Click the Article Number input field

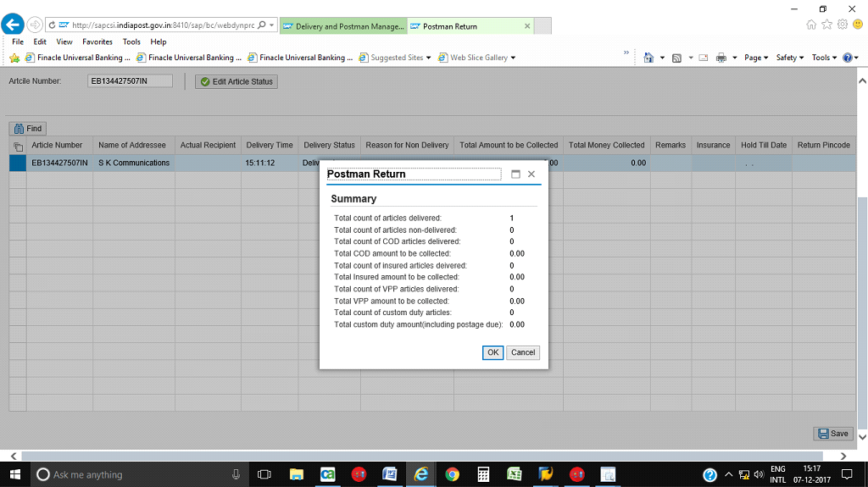(130, 81)
